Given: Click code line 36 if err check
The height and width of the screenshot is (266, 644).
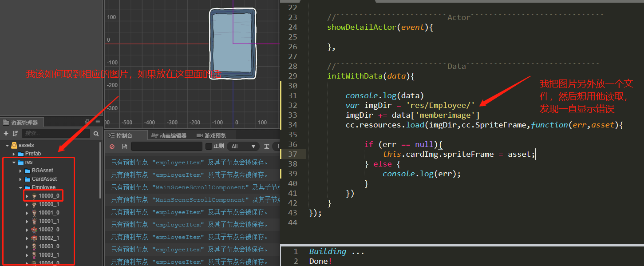Looking at the screenshot, I should point(403,144).
